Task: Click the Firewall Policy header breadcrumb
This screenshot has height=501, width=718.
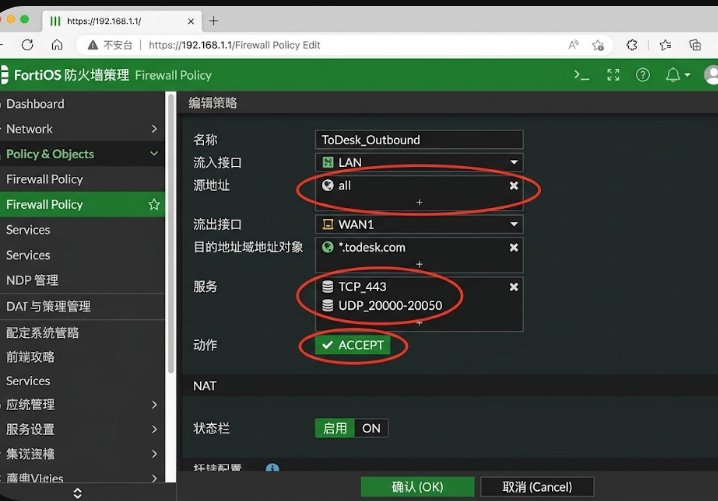Action: (x=173, y=75)
